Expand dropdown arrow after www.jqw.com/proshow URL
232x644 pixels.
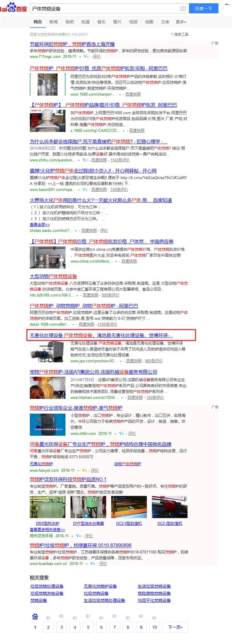[x=121, y=361]
